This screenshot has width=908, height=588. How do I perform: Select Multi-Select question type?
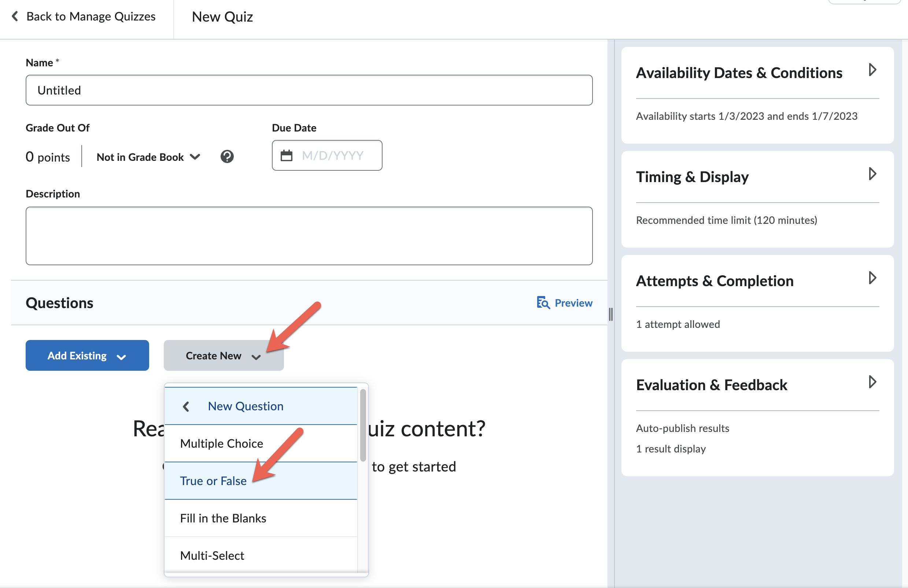pos(212,555)
